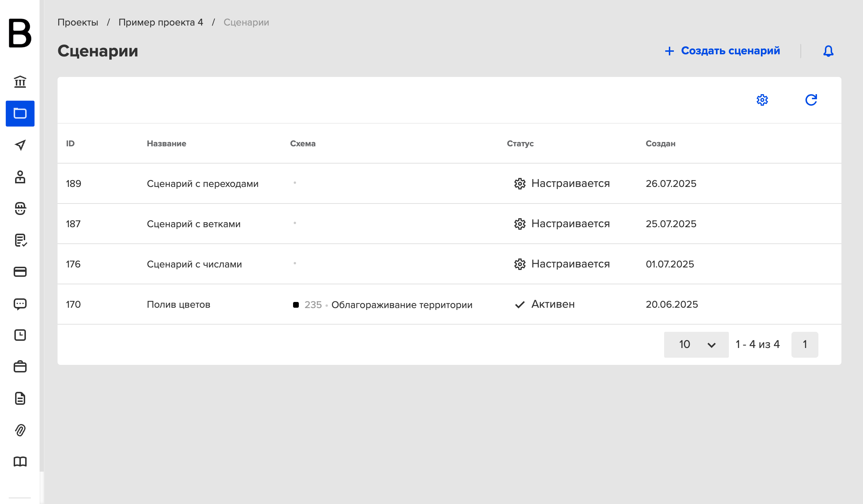Screen dimensions: 863x504
Task: Click Создать сценарий button
Action: (722, 51)
